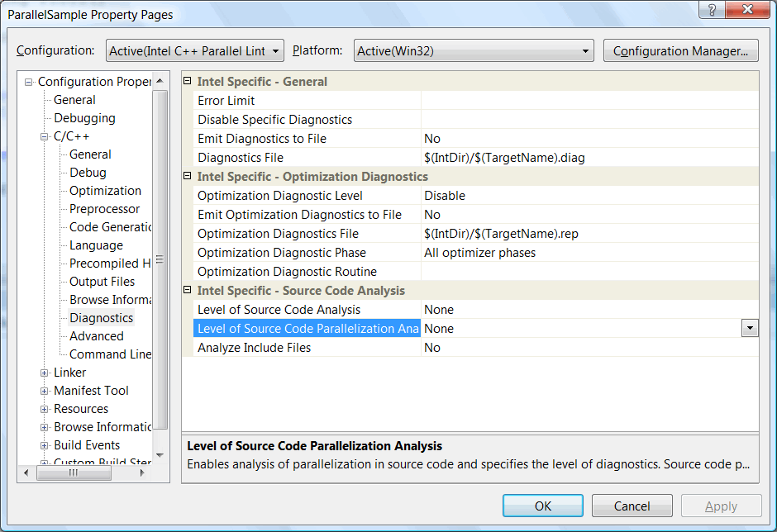Open the Configuration dropdown
This screenshot has width=777, height=532.
195,50
